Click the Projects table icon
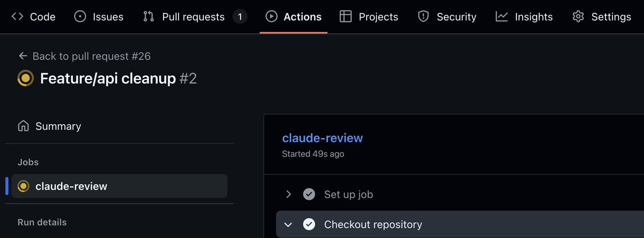The height and width of the screenshot is (238, 644). (346, 17)
